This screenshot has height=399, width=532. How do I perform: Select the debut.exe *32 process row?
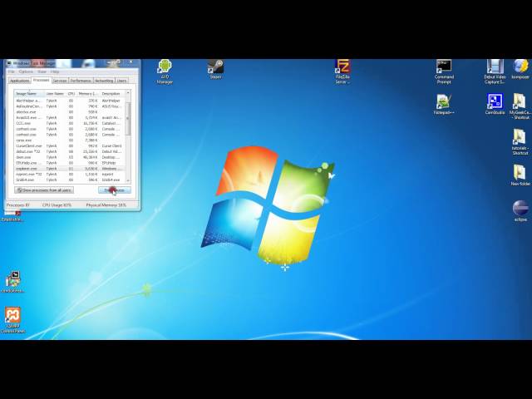(x=70, y=151)
